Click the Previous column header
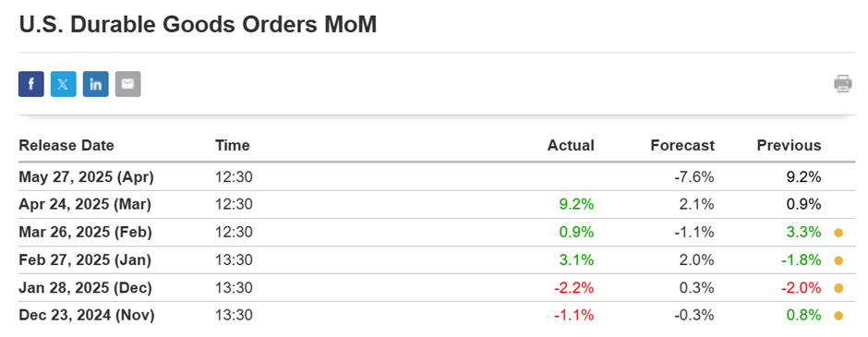Screen dimensions: 868x337 point(790,146)
